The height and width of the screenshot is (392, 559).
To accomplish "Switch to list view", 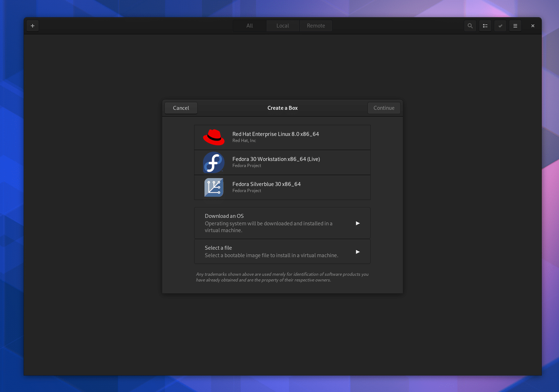I will (x=485, y=26).
